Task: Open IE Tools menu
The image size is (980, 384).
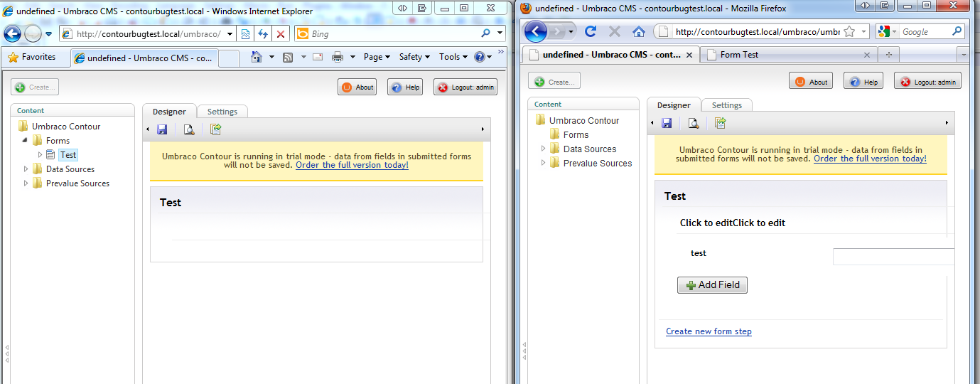Action: [x=453, y=57]
